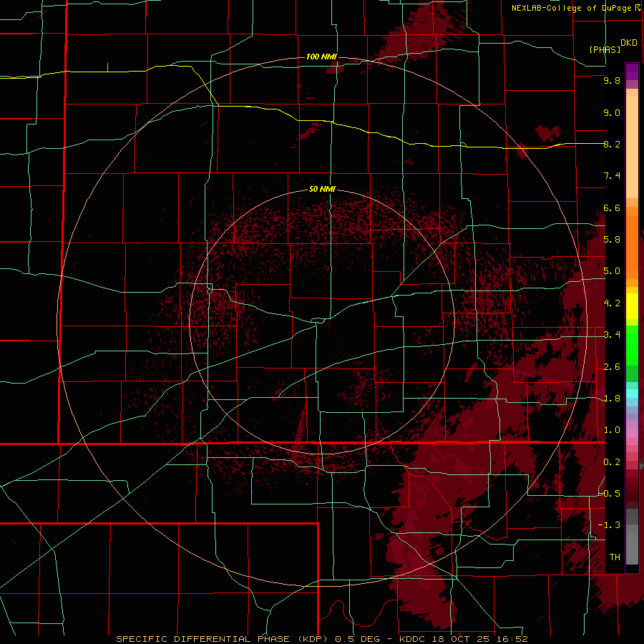Image resolution: width=644 pixels, height=644 pixels.
Task: Select the [PHAS] units label
Action: [x=605, y=49]
